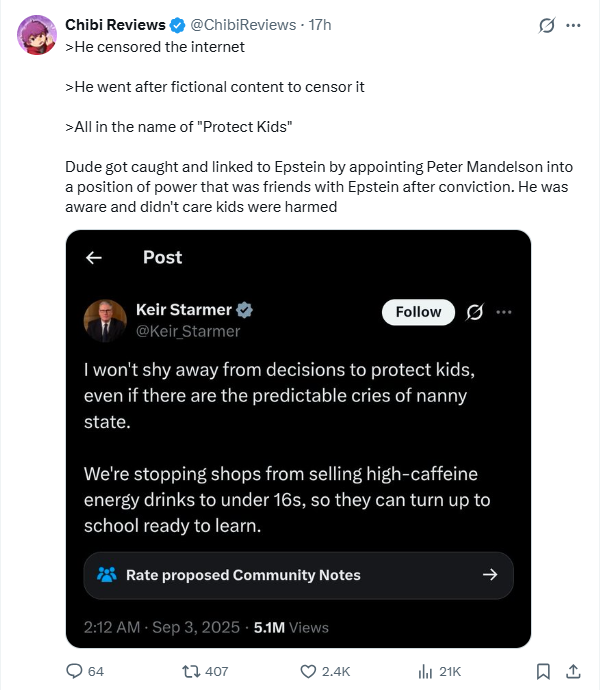This screenshot has width=600, height=690.
Task: Like the Chibi Reviews post
Action: click(309, 671)
